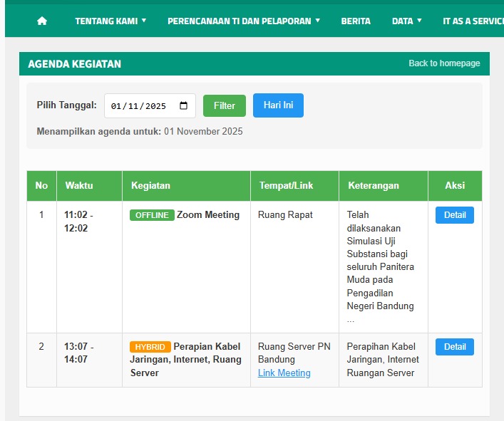Open the IT as a Service menu
This screenshot has height=421, width=504.
pos(472,21)
